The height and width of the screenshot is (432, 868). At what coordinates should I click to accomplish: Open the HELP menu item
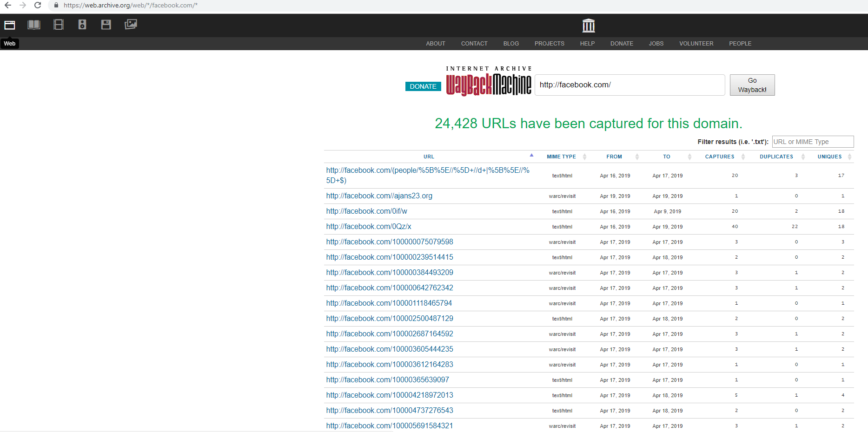(587, 44)
